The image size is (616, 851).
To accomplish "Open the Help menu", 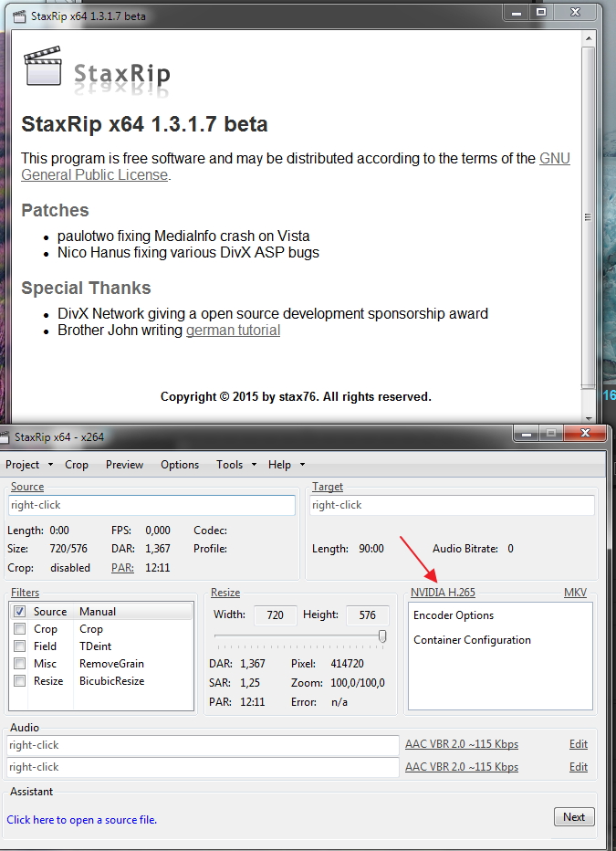I will click(279, 465).
